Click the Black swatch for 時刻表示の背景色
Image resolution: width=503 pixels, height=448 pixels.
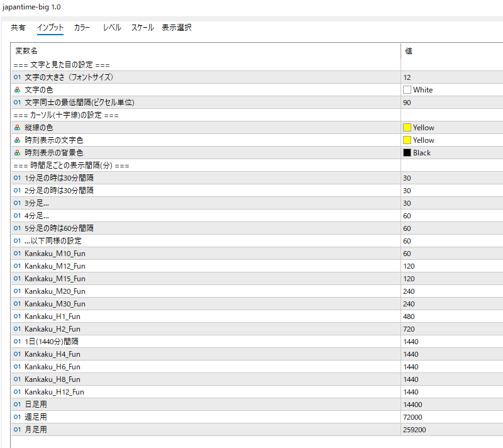pos(407,153)
